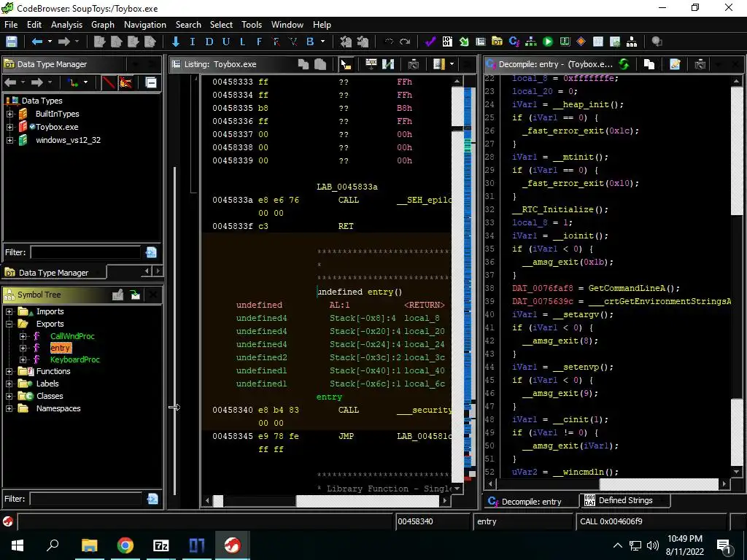Go back to the previous location in the main toolbar
Viewport: 747px width, 560px height.
tap(36, 42)
